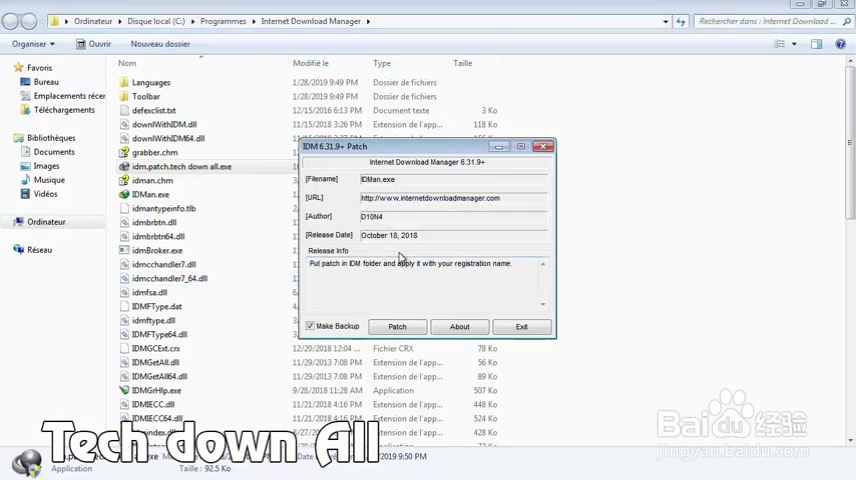
Task: Toggle the Make Backup checkbox
Action: (x=310, y=326)
